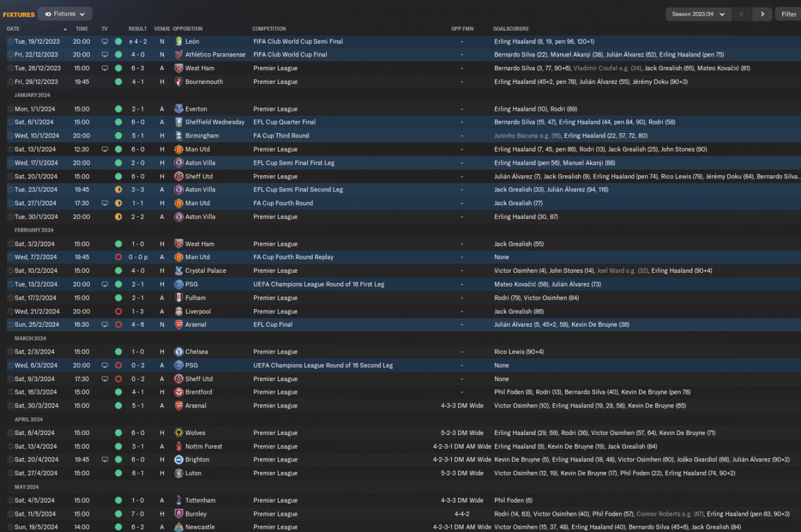Click the FA Cup Third Round competition
801x532 pixels.
coord(281,136)
